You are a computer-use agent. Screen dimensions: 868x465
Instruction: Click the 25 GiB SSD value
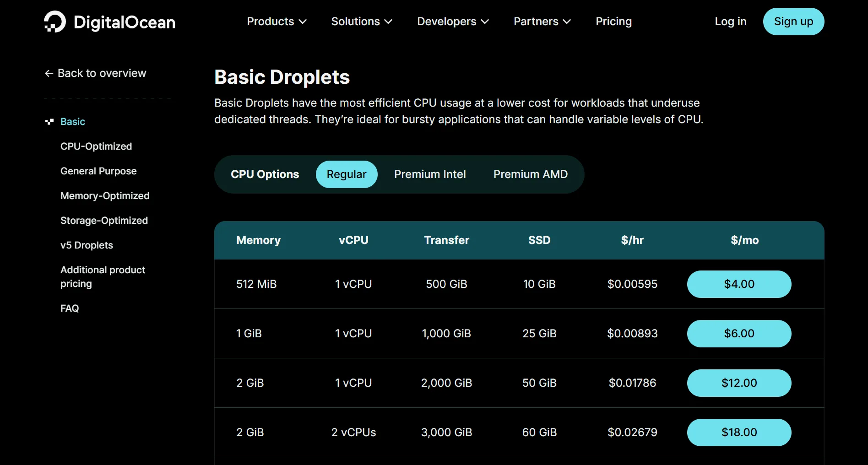click(539, 334)
